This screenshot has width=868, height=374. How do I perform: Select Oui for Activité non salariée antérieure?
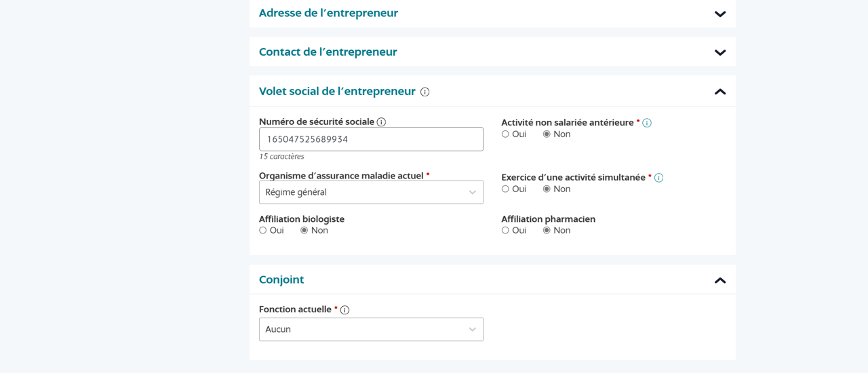pos(505,134)
